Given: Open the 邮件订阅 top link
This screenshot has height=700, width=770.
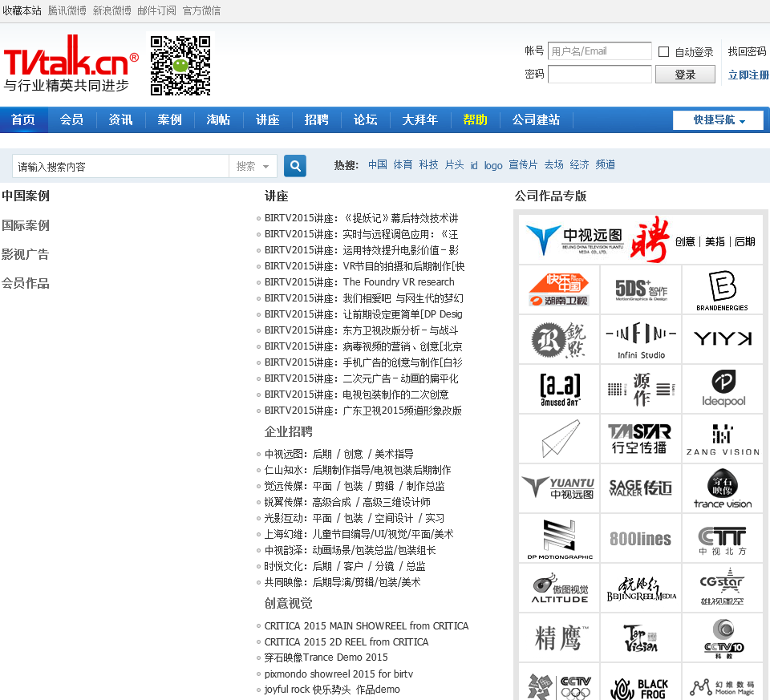Looking at the screenshot, I should 156,10.
